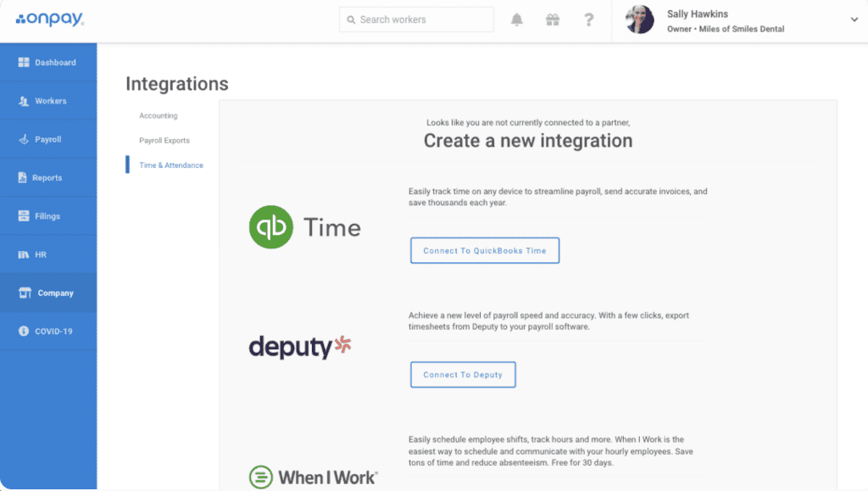Switch to Payroll Exports tab

[x=164, y=141]
